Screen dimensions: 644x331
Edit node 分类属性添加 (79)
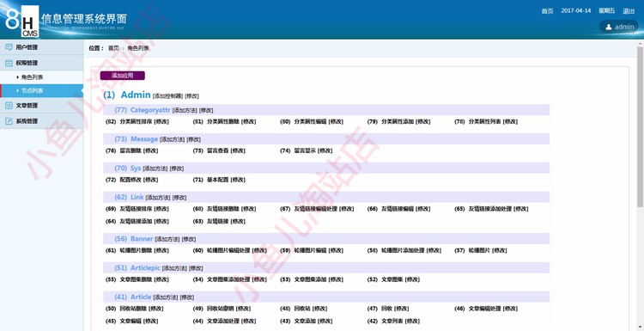[423, 122]
